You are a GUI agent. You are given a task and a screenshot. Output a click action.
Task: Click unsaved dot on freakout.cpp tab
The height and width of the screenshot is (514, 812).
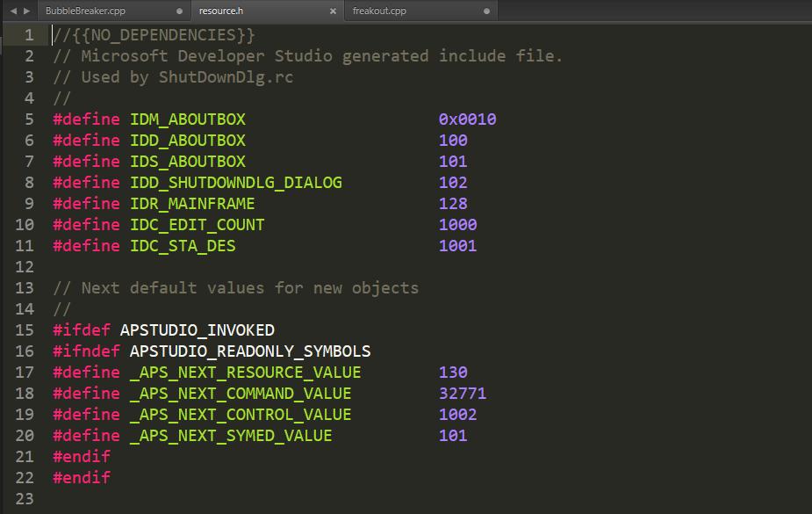pos(485,11)
